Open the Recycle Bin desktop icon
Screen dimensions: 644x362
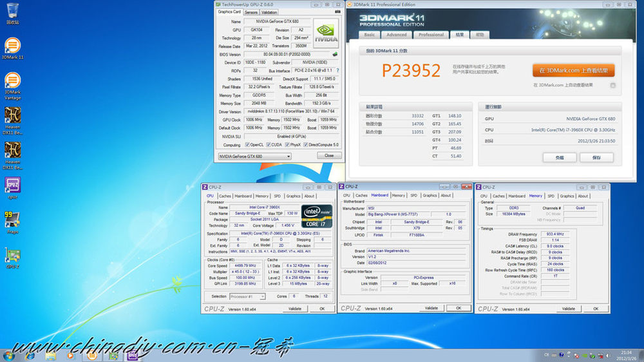pos(12,14)
